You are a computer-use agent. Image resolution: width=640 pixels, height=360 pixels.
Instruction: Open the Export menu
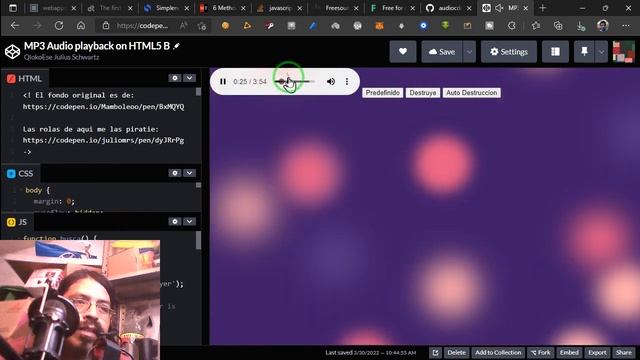597,353
